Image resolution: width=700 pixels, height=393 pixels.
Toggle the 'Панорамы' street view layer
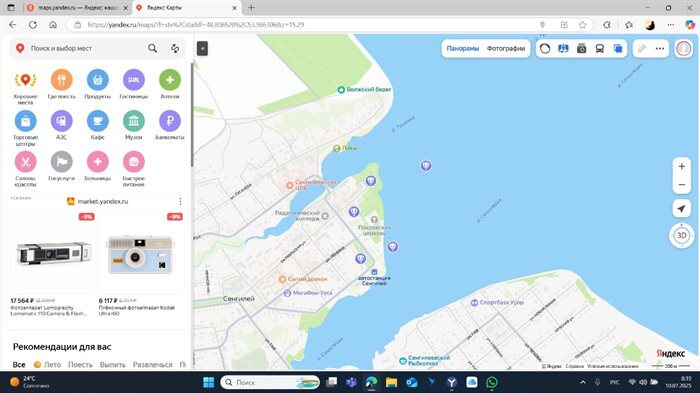click(462, 49)
